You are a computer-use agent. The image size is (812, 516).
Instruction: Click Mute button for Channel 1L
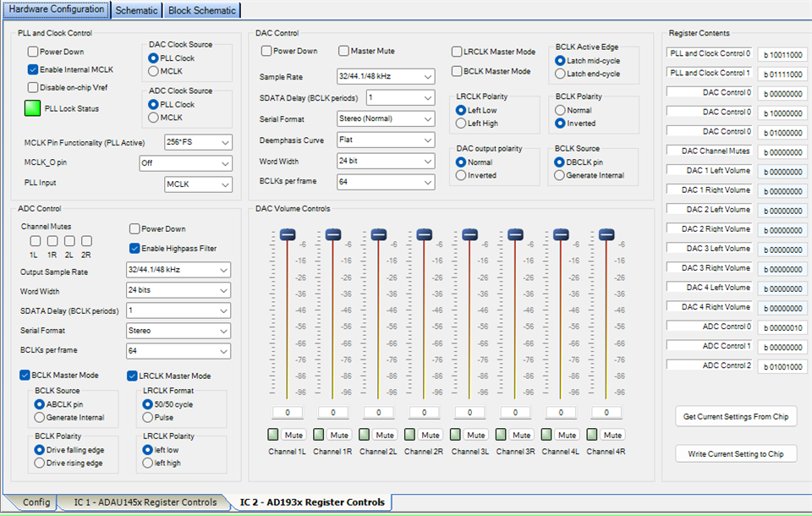(x=294, y=435)
